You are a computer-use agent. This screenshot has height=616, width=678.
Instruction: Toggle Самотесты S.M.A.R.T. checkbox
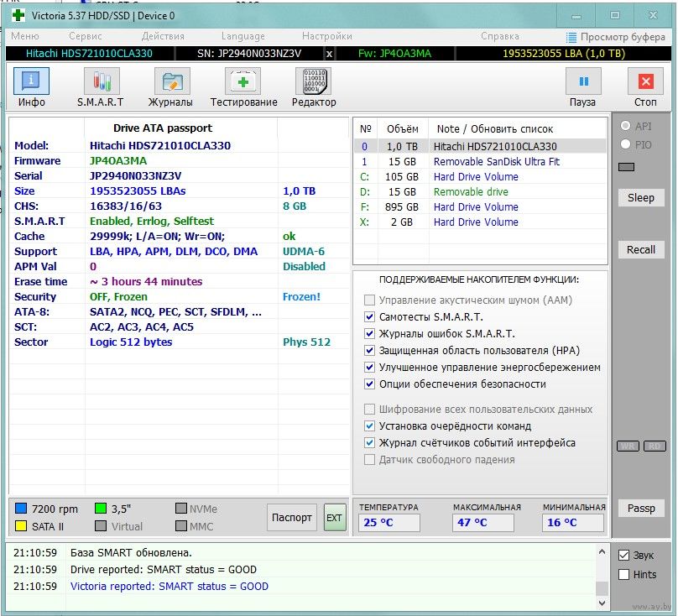tap(369, 316)
